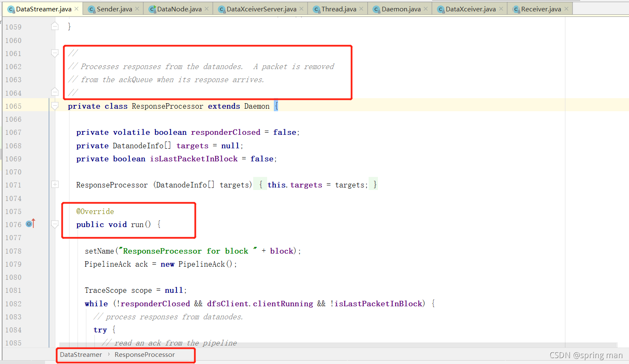Click the class icon on DataXceiver.java tab
The height and width of the screenshot is (364, 629).
(x=441, y=9)
